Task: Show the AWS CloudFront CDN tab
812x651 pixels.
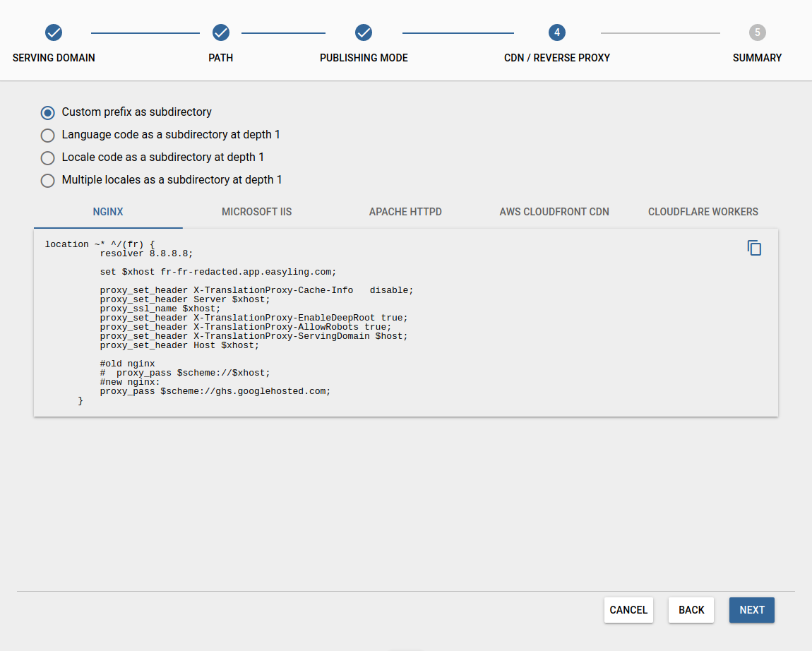Action: click(554, 212)
